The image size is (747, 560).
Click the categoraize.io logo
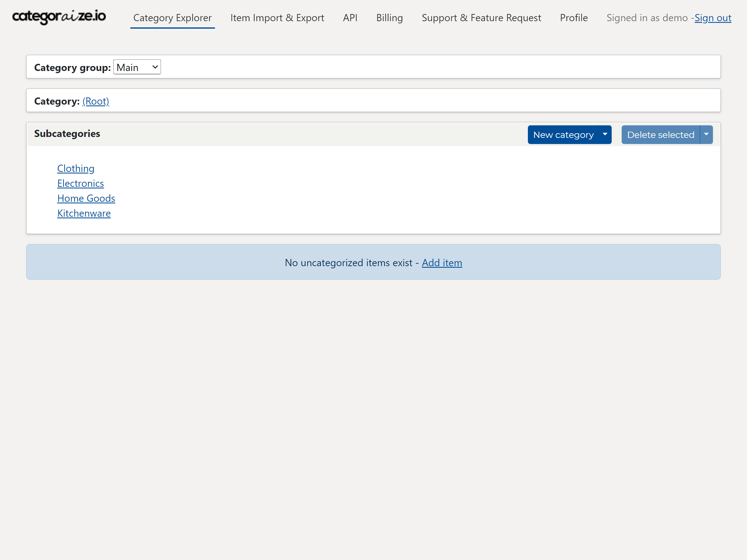(59, 17)
